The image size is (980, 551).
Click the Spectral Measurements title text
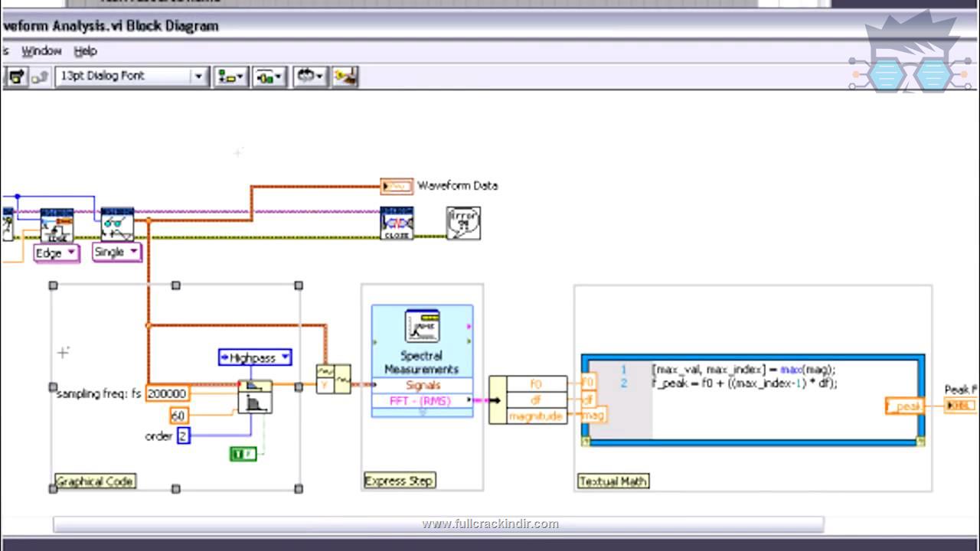(x=422, y=362)
